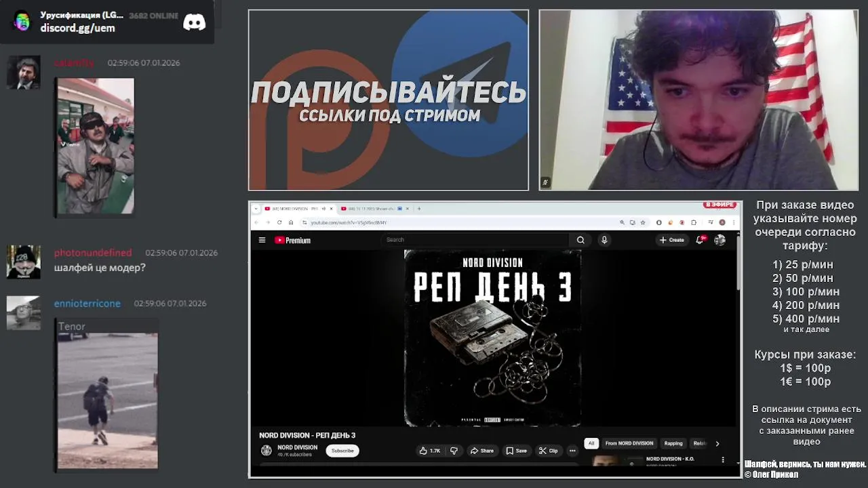
Task: Open the YouTube account avatar menu
Action: pos(719,240)
